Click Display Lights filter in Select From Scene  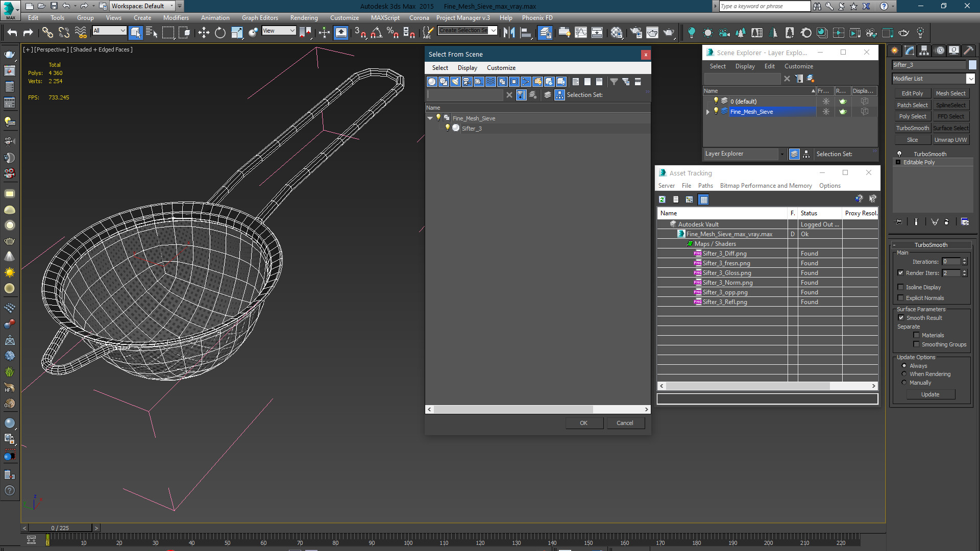coord(455,82)
